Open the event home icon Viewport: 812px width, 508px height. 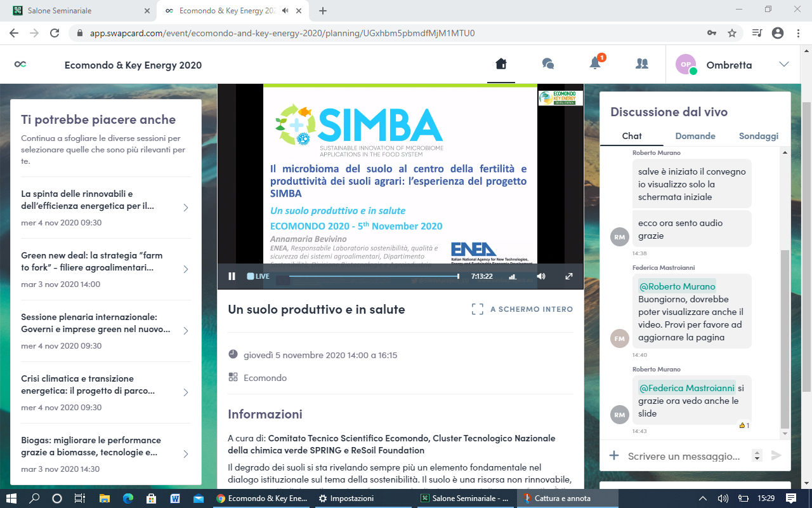501,64
